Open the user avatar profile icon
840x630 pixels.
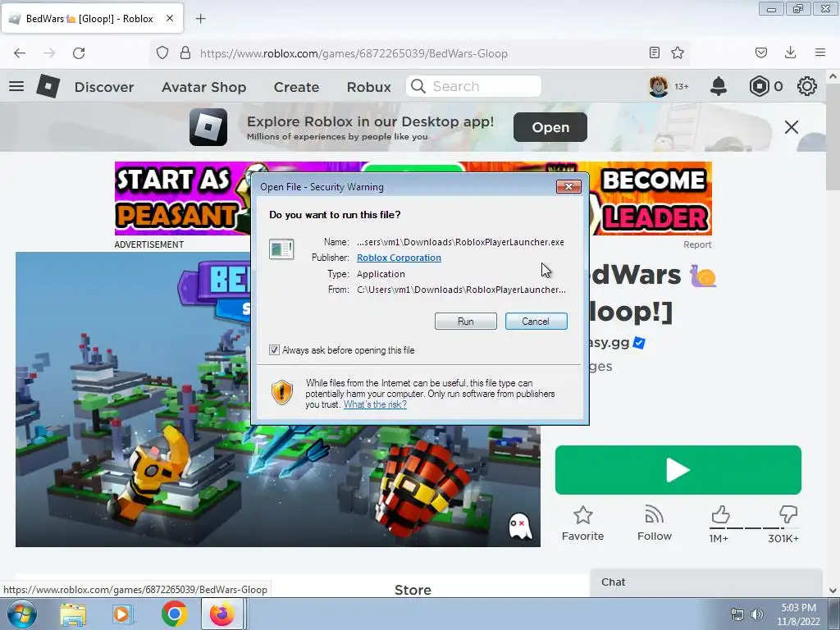click(659, 86)
